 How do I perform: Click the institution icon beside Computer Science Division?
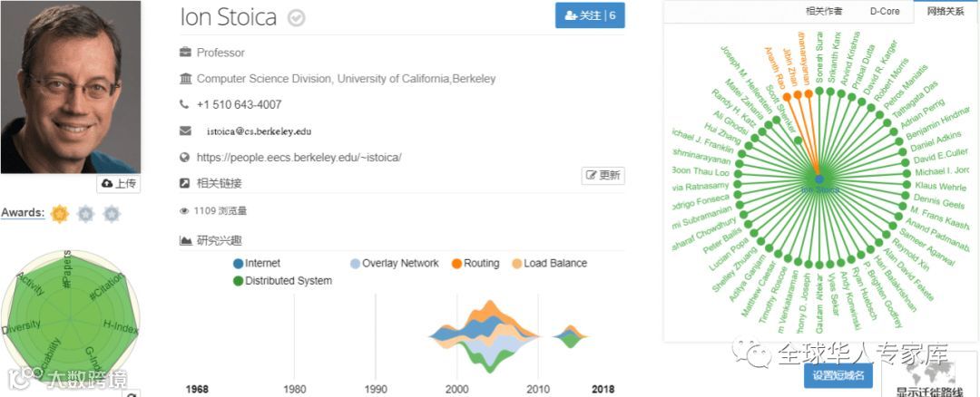pos(186,79)
